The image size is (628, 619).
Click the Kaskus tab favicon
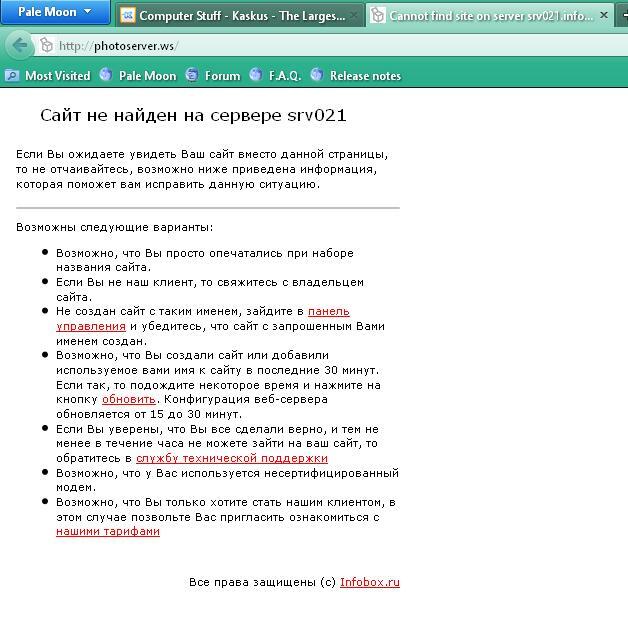(x=128, y=16)
